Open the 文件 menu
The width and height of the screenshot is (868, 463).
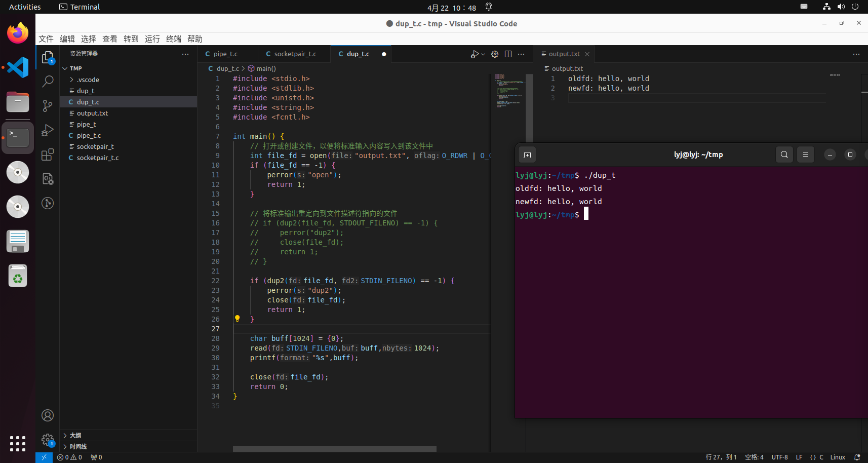pos(46,39)
